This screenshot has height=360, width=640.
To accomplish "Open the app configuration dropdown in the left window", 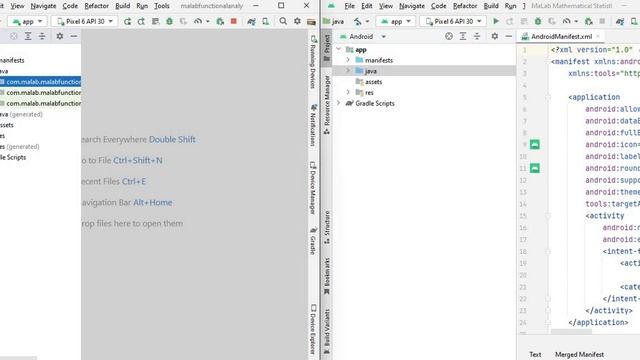I will point(27,21).
